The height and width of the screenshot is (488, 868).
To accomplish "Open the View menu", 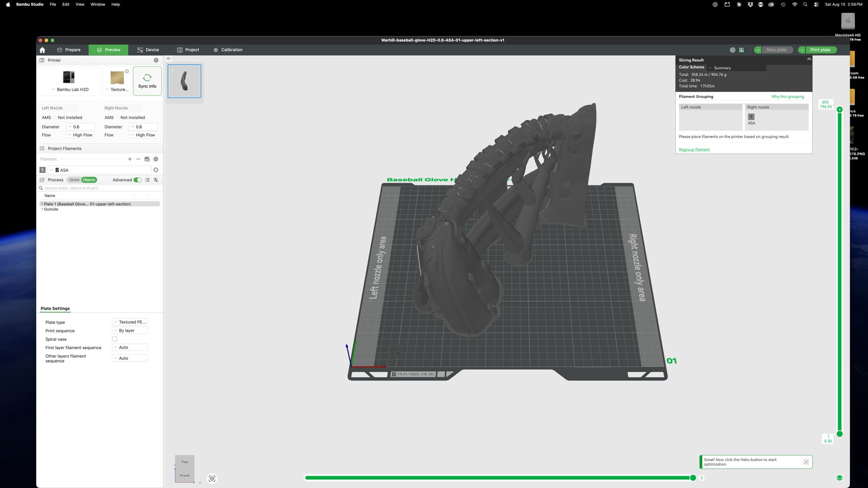I will 80,4.
